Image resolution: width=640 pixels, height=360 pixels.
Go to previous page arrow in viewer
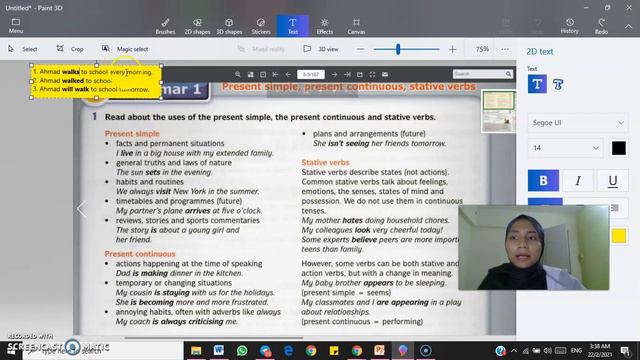[x=288, y=74]
